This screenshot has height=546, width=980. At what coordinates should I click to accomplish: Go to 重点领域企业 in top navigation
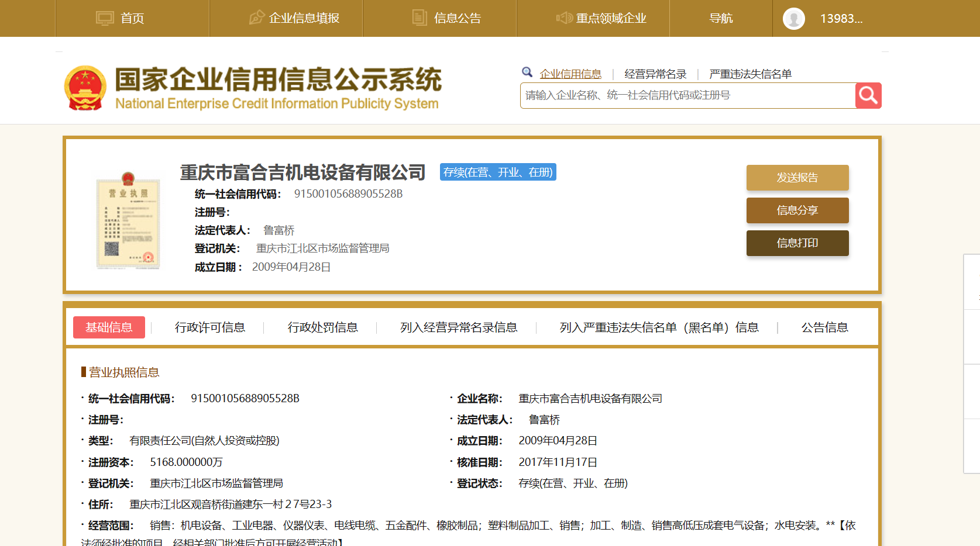pos(611,18)
